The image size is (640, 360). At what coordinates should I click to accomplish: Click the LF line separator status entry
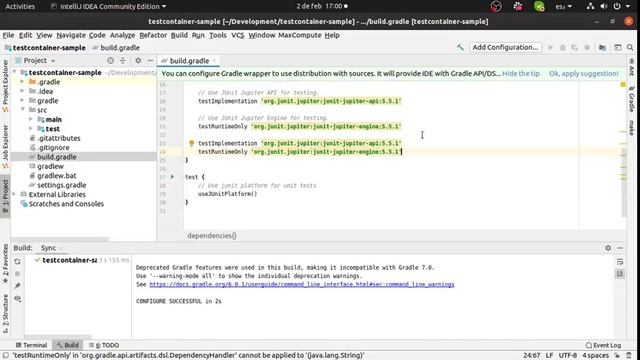pyautogui.click(x=549, y=355)
